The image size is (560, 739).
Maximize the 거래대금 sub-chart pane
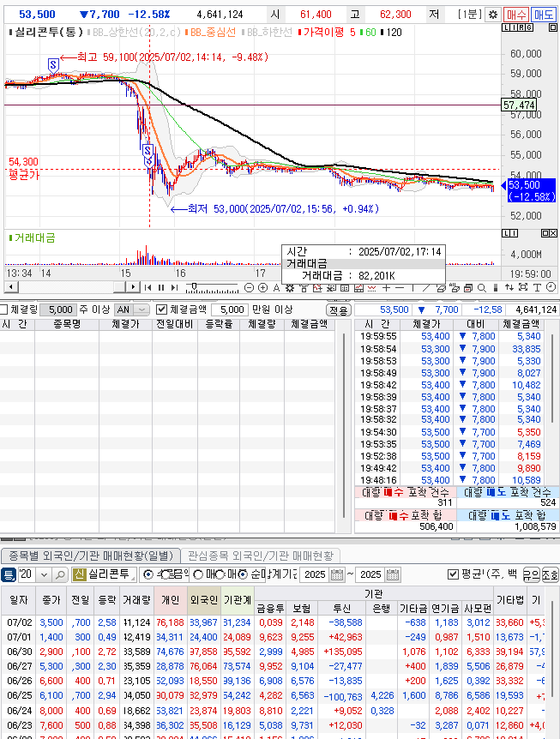pos(545,233)
